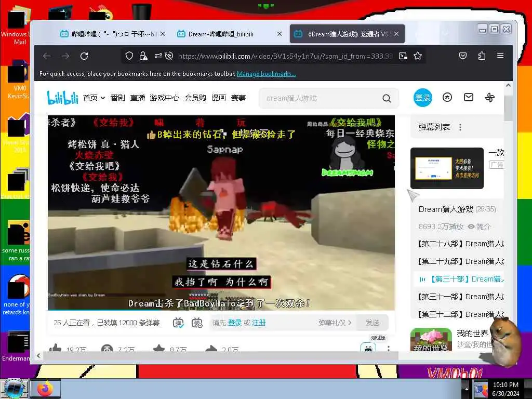Open the tracking protection shield icon
The height and width of the screenshot is (399, 532).
pos(129,56)
